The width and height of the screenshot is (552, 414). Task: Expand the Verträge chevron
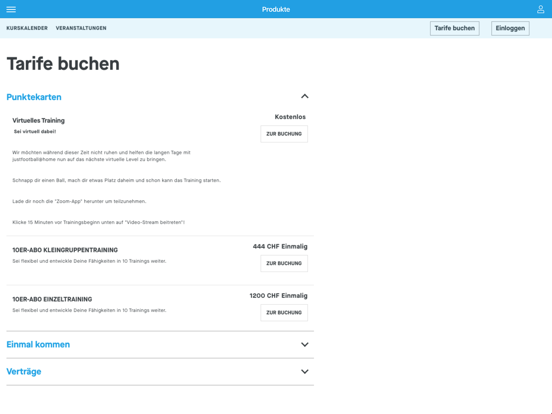pos(305,371)
